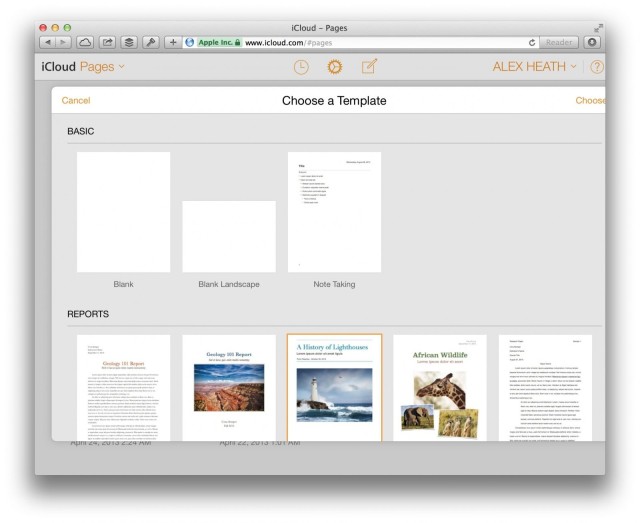Select the Blank Landscape template
The height and width of the screenshot is (523, 640).
click(229, 237)
